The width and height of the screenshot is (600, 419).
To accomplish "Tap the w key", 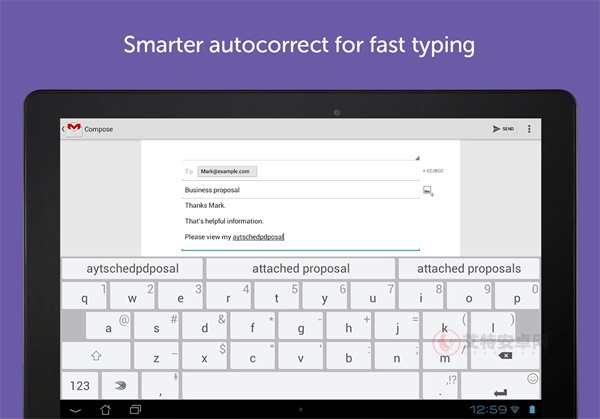I will coord(132,296).
